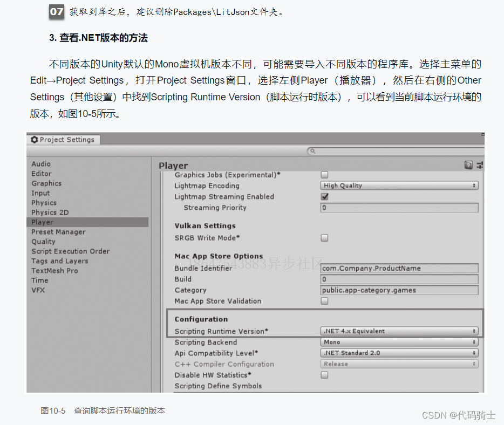504x425 pixels.
Task: Click the Project Settings search field
Action: pyautogui.click(x=396, y=151)
